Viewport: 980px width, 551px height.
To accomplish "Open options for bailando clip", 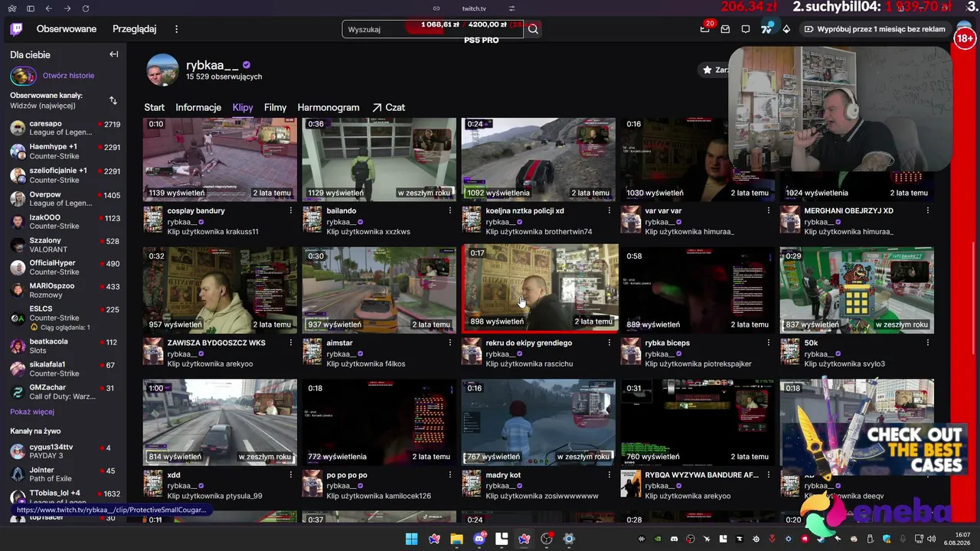I will pos(450,210).
